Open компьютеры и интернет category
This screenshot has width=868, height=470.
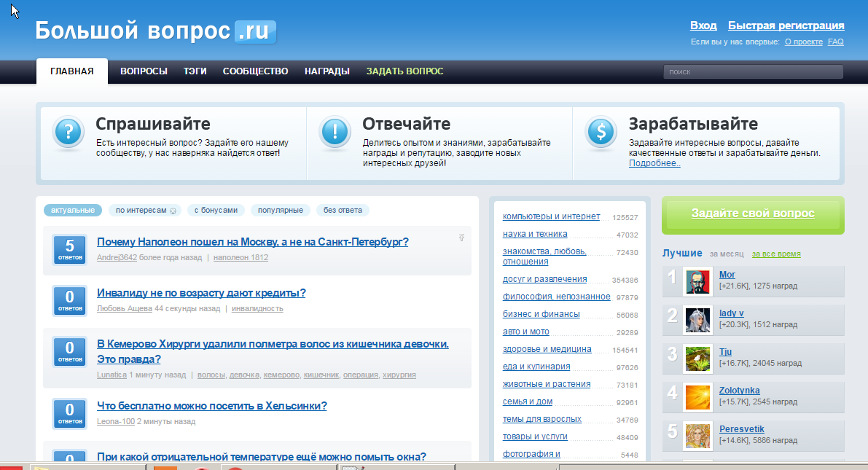click(551, 216)
